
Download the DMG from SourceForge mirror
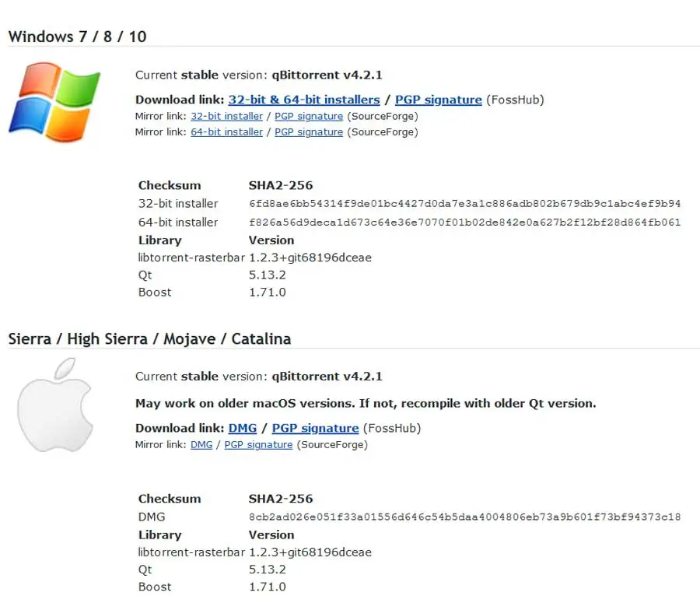(201, 445)
